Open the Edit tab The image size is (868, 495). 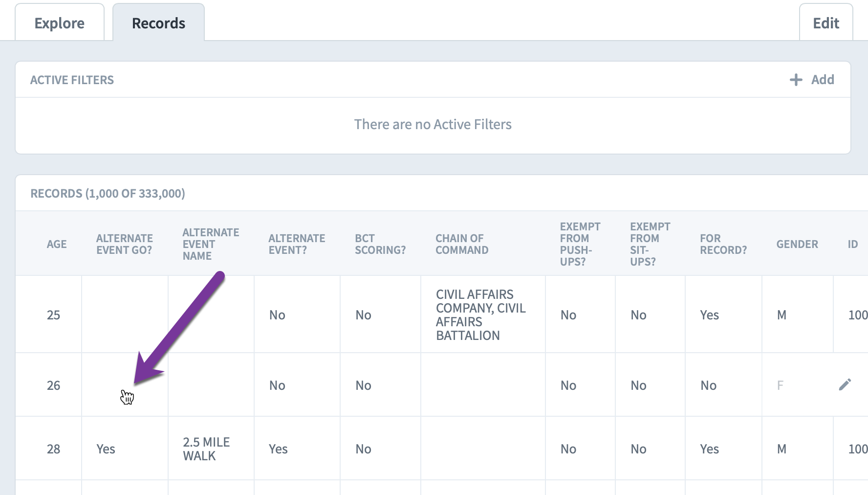[826, 23]
